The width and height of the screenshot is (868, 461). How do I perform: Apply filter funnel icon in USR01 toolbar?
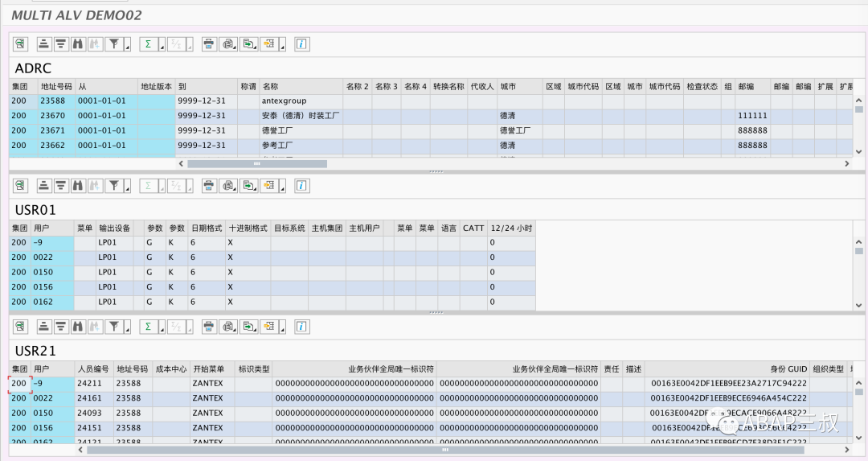113,186
